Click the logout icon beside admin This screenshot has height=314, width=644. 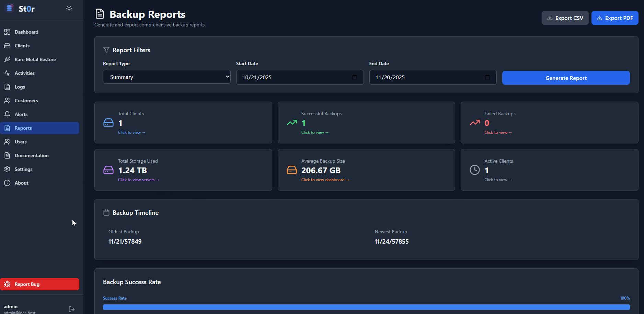pos(72,309)
